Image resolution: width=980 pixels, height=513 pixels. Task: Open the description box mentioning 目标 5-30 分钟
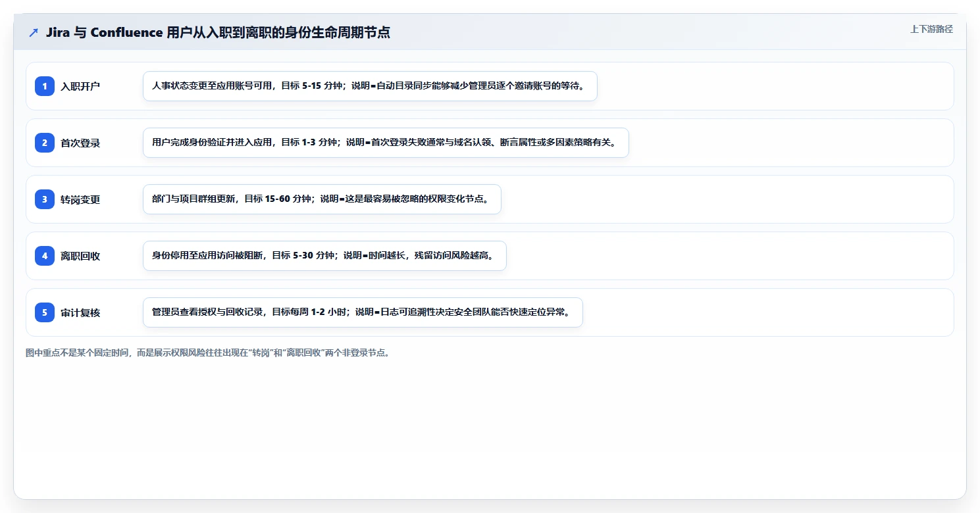coord(324,256)
